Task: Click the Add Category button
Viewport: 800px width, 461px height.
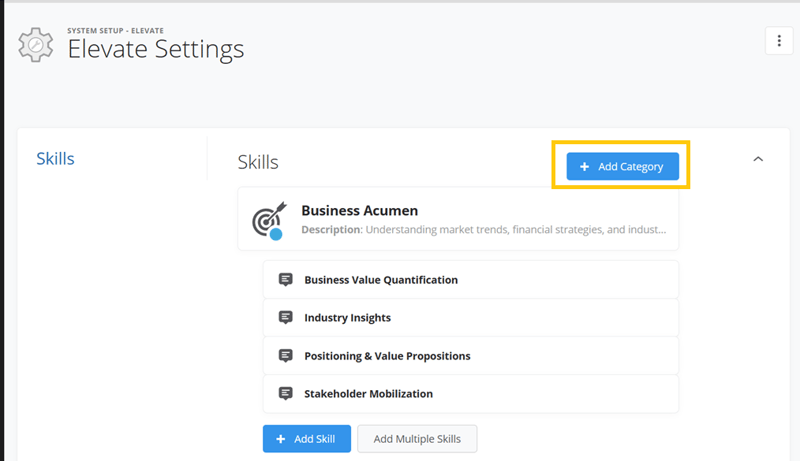Action: click(x=622, y=166)
